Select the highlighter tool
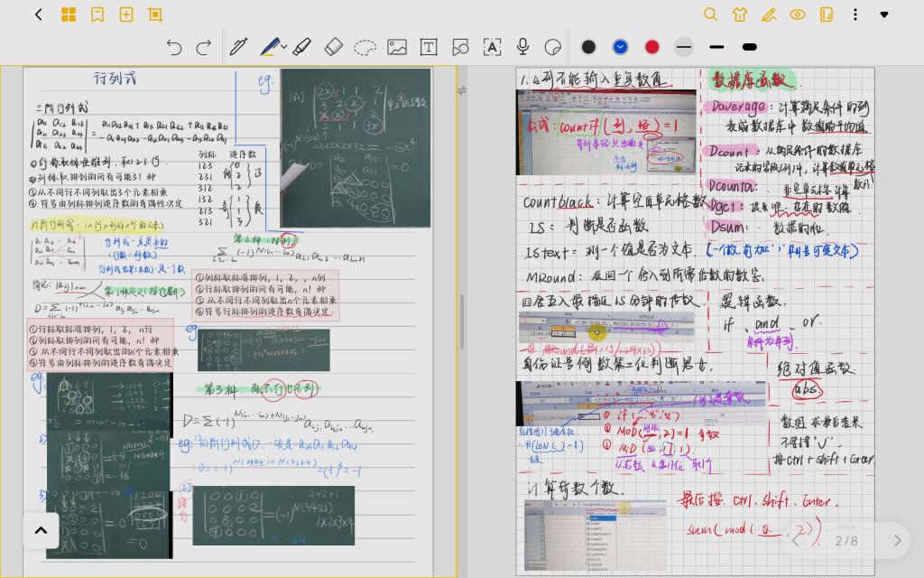This screenshot has height=578, width=924. click(x=302, y=47)
